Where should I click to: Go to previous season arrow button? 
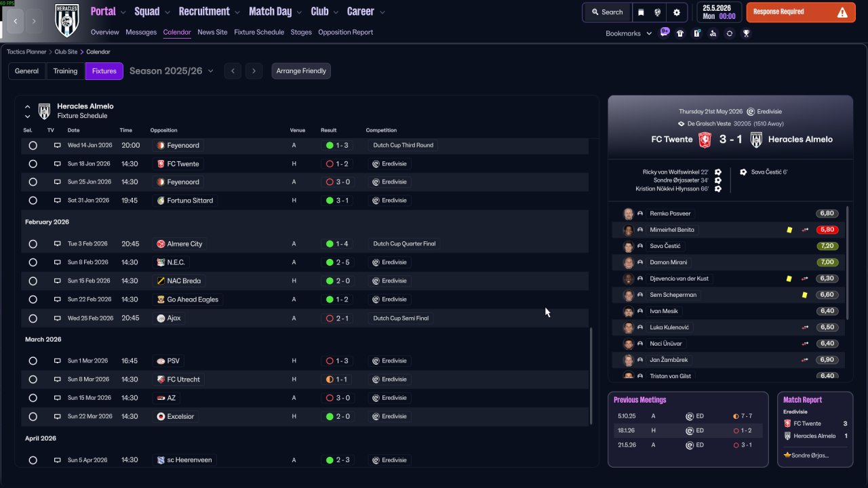[x=233, y=71]
